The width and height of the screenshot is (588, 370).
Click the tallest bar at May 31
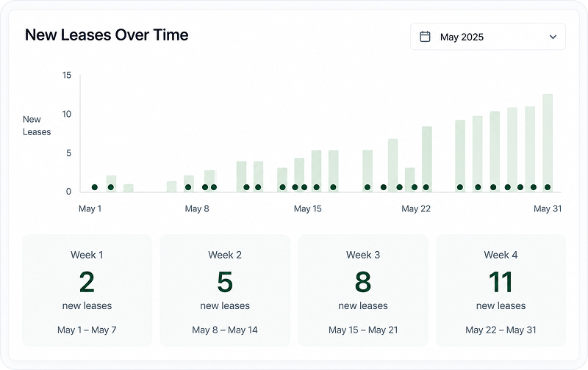point(548,142)
